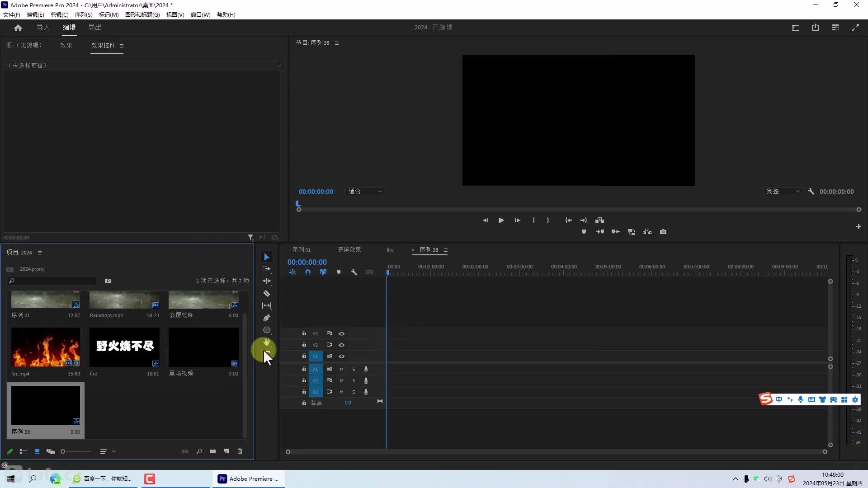Create new bin folder icon
Screen dimensions: 868x488
pos(212,451)
